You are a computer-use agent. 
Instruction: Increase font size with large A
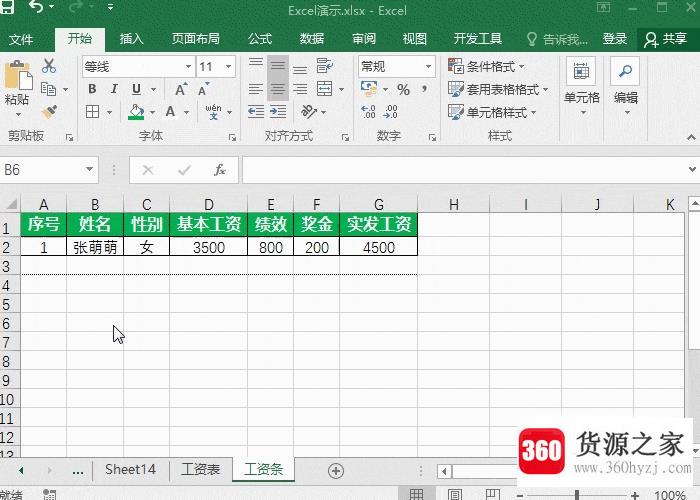[x=181, y=89]
